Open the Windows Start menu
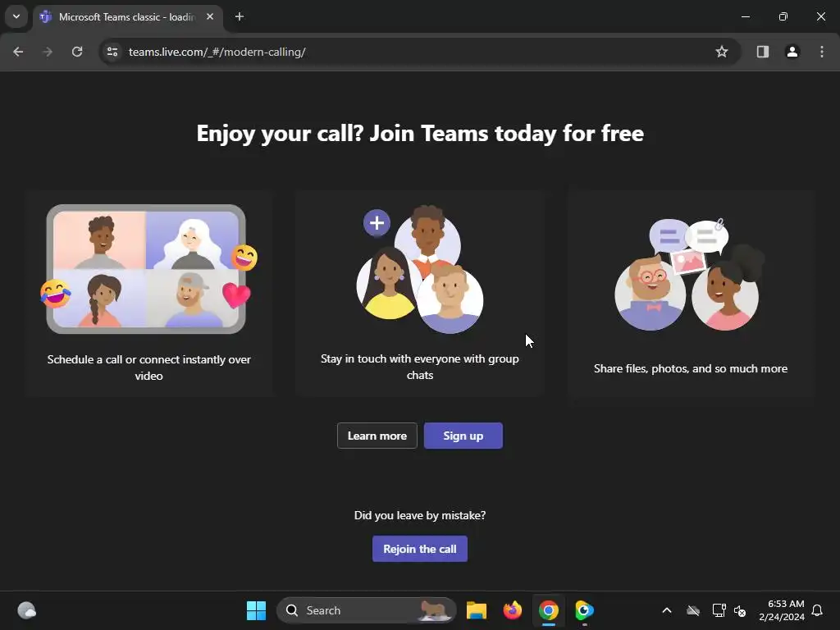The width and height of the screenshot is (840, 630). tap(256, 610)
